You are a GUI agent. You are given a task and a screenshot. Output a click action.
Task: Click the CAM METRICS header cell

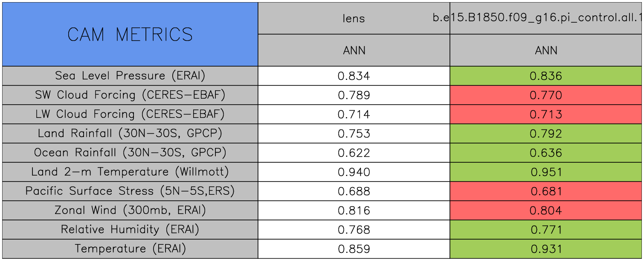(130, 34)
